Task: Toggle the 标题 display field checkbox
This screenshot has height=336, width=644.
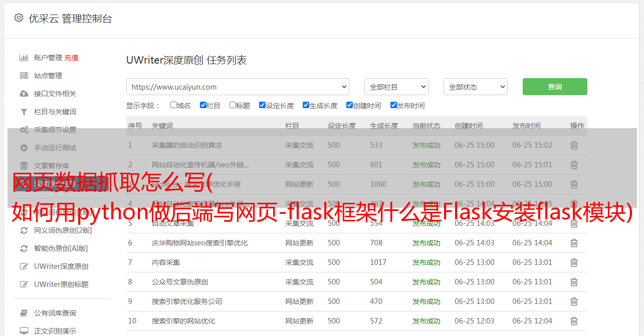Action: coord(233,105)
